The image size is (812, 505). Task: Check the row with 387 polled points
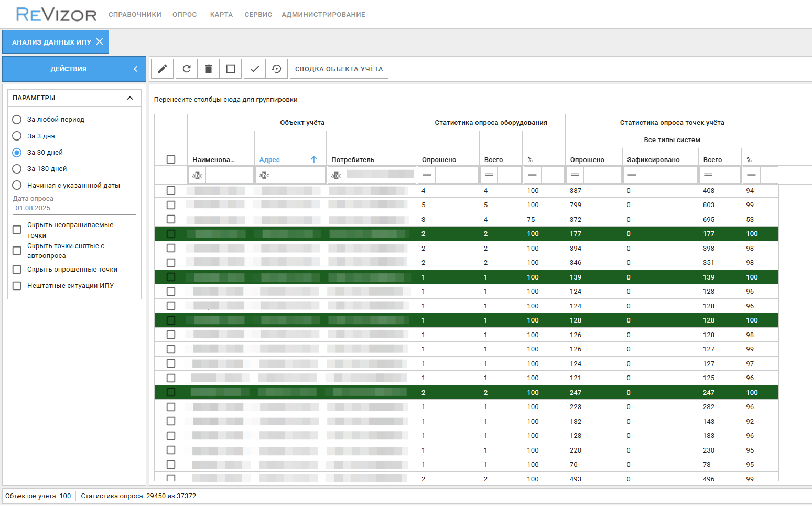click(171, 190)
